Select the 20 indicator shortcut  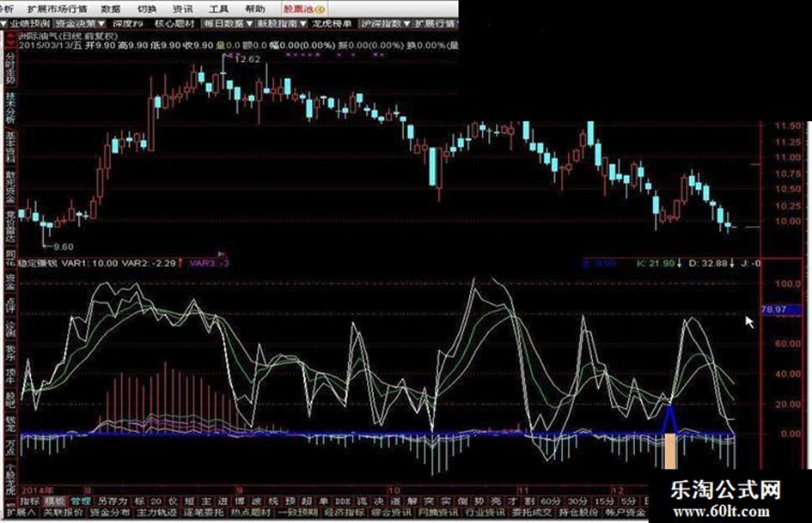(156, 502)
